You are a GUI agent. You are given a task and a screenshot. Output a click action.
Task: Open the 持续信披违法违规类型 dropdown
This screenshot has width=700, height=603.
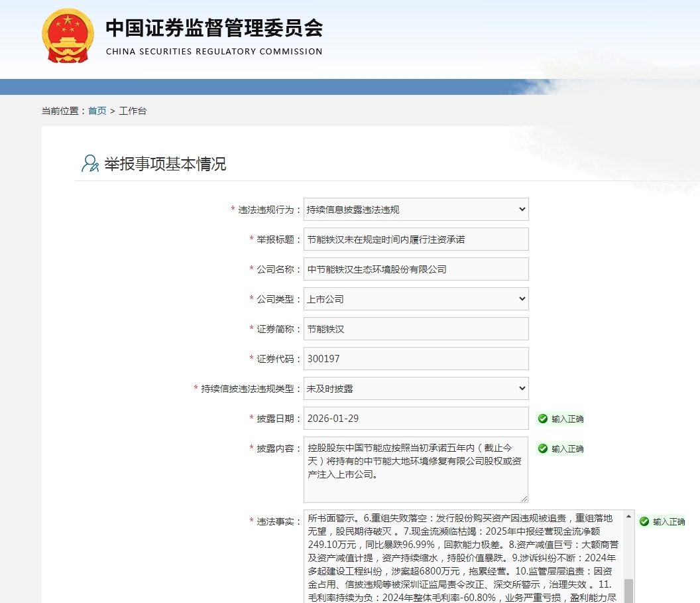coord(416,389)
